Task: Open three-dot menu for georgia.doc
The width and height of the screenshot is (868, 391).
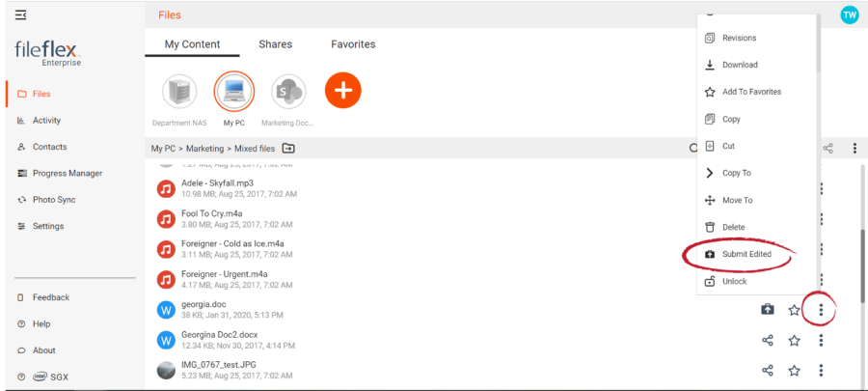Action: click(x=821, y=310)
